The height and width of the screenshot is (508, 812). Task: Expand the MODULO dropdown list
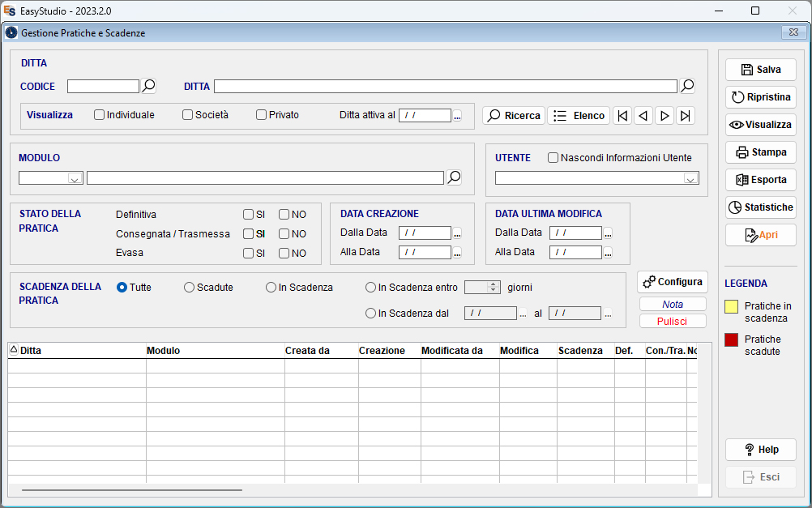click(75, 178)
